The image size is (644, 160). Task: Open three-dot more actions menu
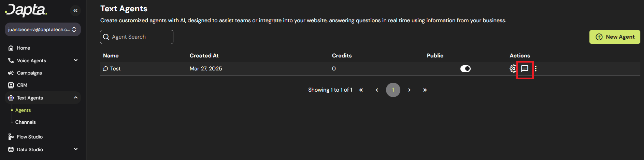tap(535, 69)
